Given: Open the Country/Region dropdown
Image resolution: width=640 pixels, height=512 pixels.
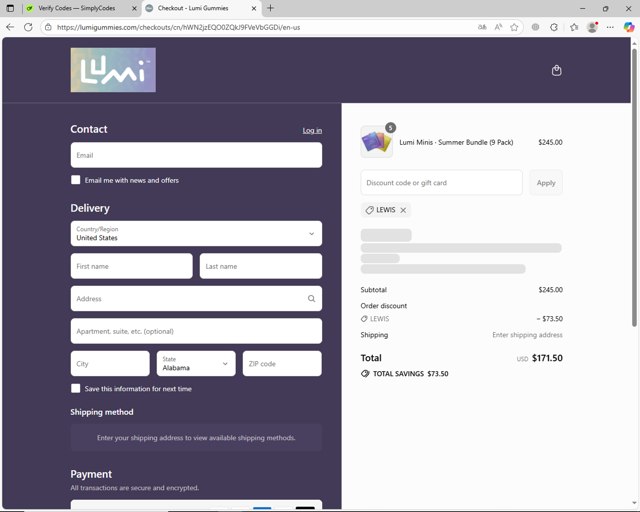Looking at the screenshot, I should pos(196,234).
